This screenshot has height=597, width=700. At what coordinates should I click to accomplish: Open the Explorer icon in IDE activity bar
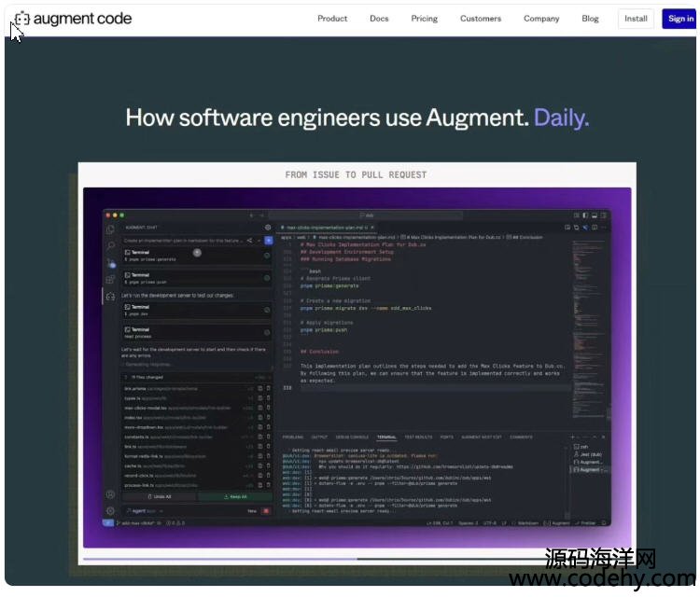[110, 229]
